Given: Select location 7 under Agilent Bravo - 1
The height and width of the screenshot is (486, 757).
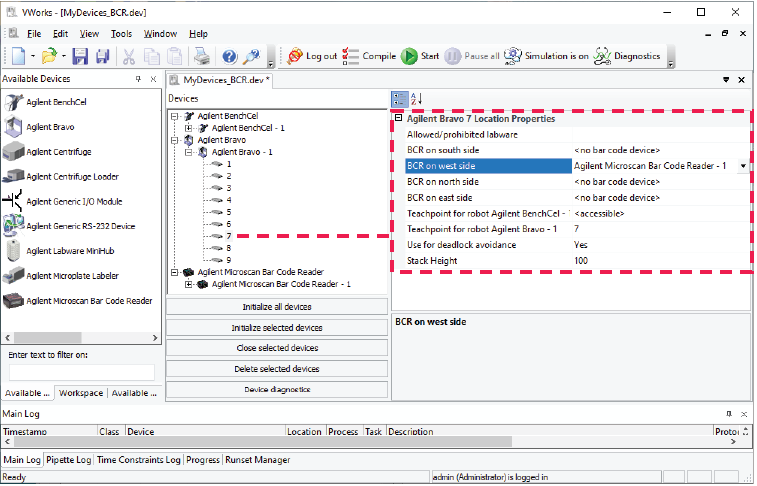Looking at the screenshot, I should click(x=229, y=236).
